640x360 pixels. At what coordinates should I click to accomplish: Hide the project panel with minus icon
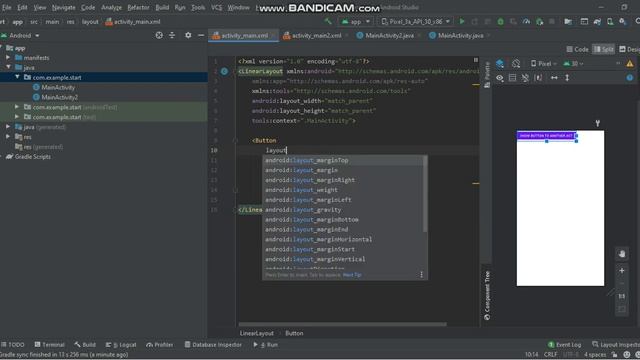tap(201, 36)
